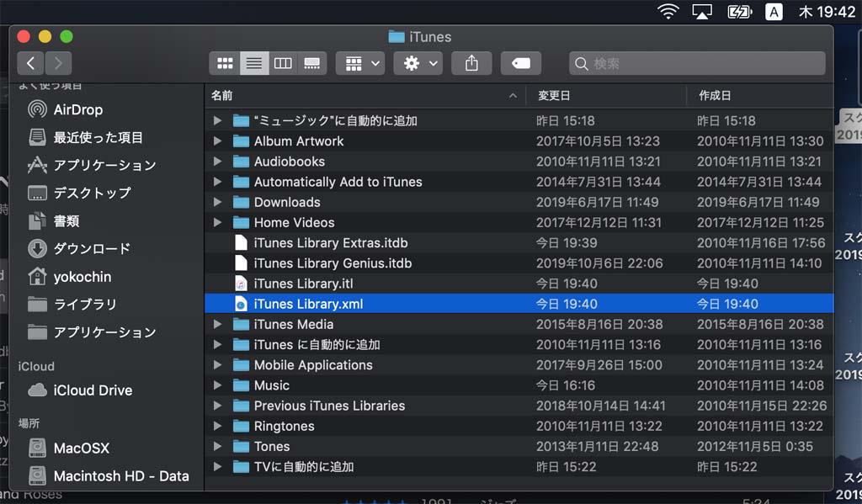Expand the TVに自動的に追加 folder

(x=217, y=467)
